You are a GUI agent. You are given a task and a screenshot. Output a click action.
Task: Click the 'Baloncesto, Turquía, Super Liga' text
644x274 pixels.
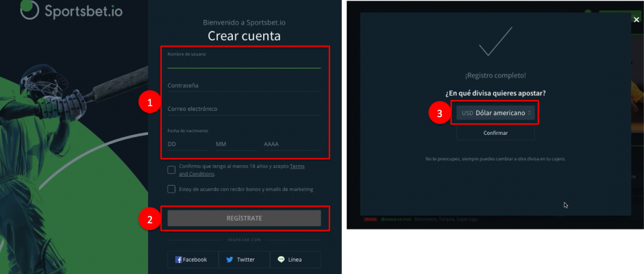pos(446,219)
